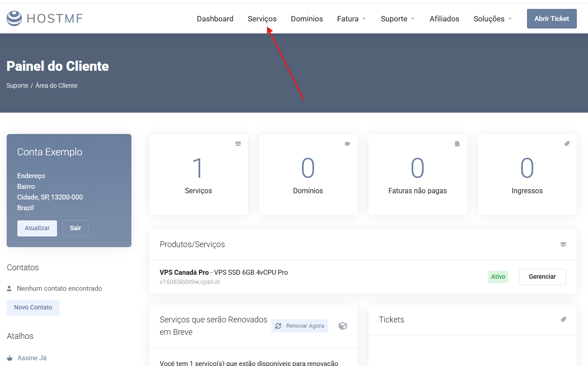Open the Soluções dropdown menu
Image resolution: width=588 pixels, height=366 pixels.
point(493,19)
